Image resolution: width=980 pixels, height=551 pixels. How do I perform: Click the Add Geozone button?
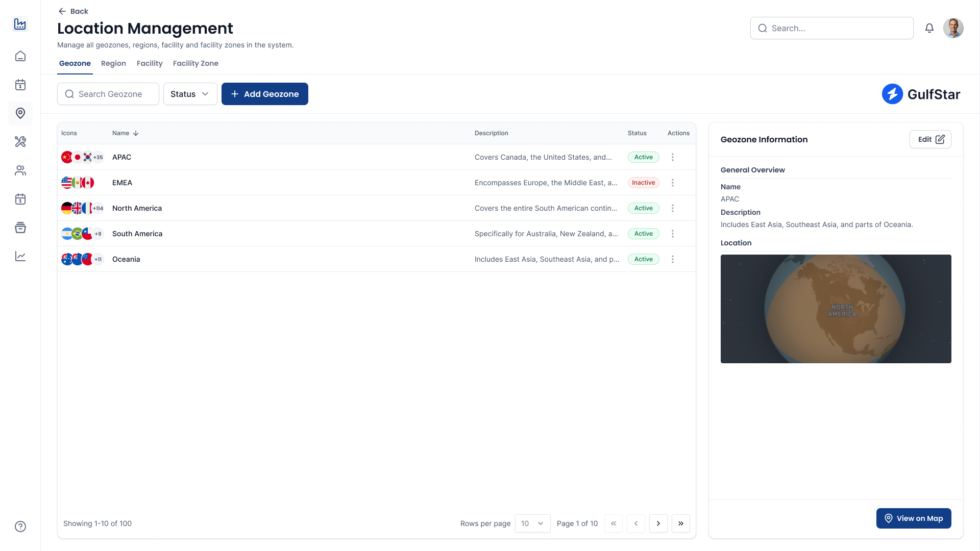264,94
